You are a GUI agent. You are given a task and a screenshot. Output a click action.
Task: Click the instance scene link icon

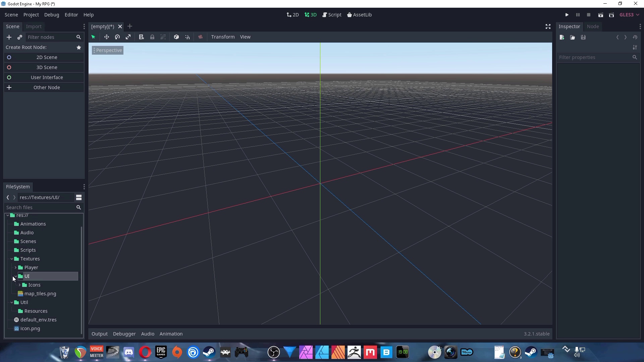[x=20, y=37]
